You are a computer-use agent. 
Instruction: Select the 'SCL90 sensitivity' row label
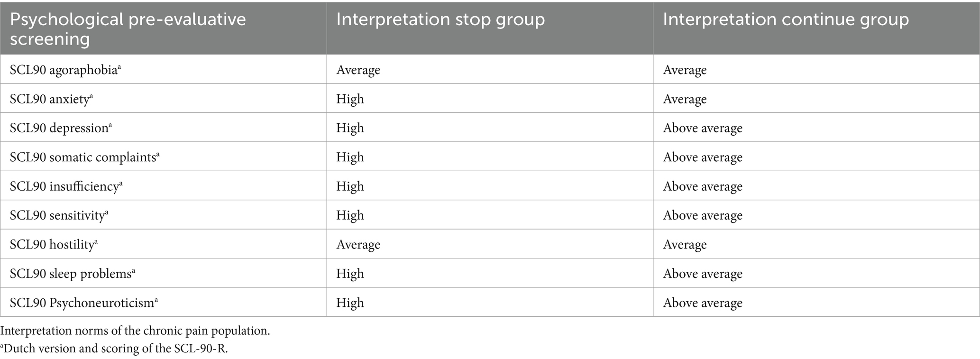coord(59,215)
